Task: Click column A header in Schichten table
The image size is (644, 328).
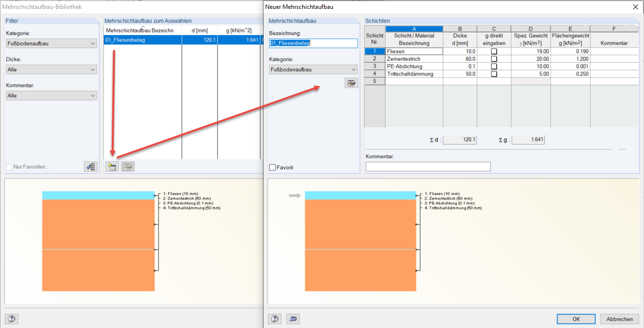Action: 414,29
